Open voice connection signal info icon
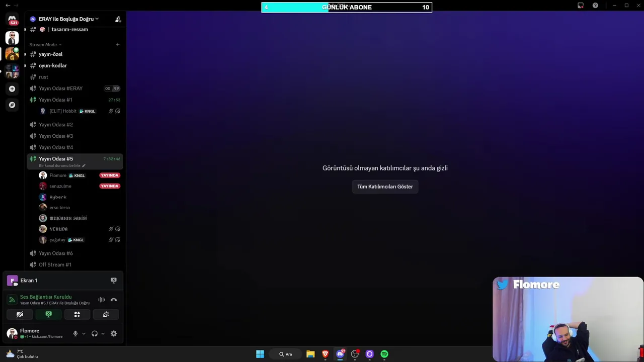The height and width of the screenshot is (362, 644). [12, 300]
